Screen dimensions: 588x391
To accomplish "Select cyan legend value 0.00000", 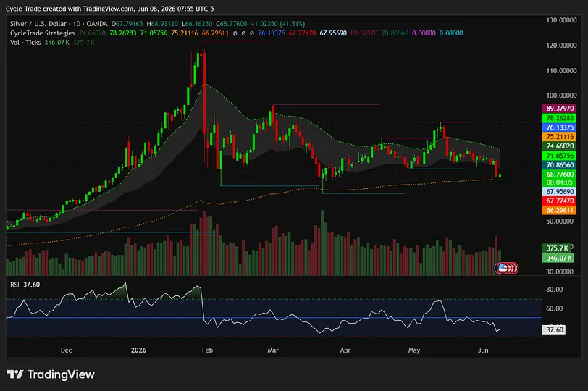I will [x=451, y=33].
